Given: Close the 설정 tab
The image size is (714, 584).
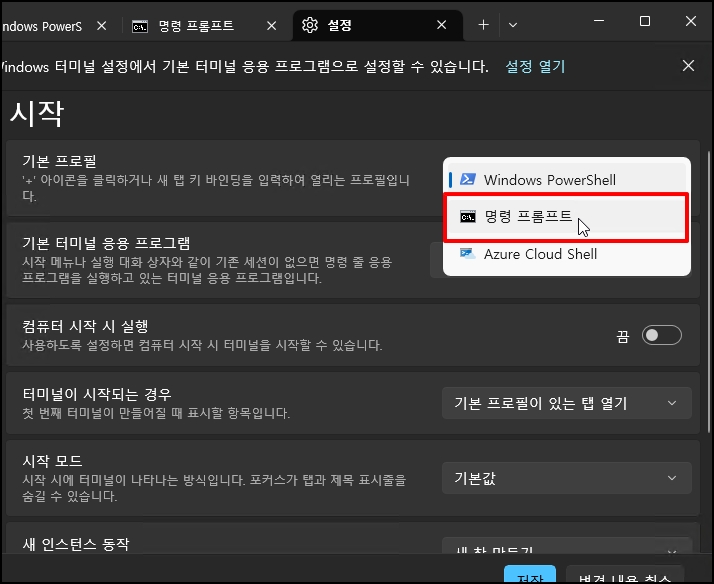Looking at the screenshot, I should 441,25.
